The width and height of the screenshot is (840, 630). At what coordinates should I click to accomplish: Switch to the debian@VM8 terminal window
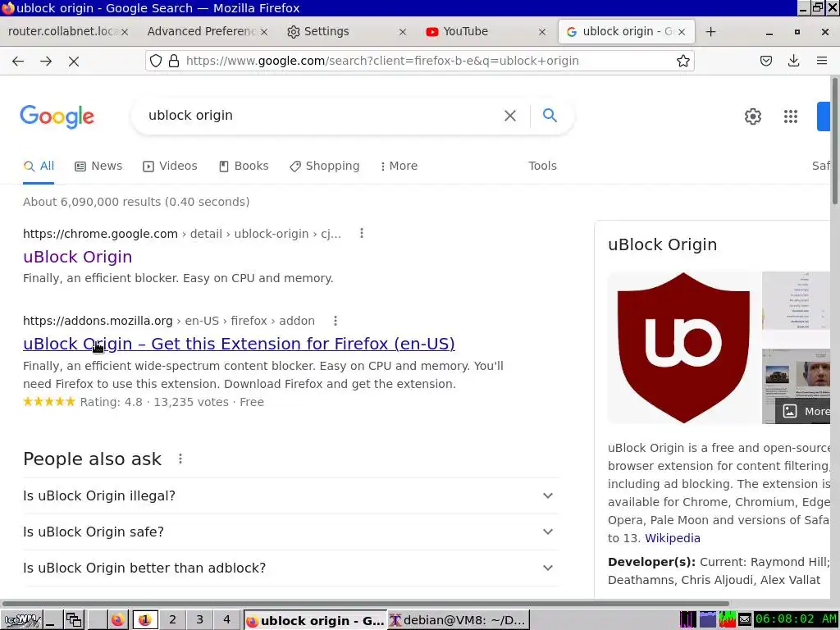tap(458, 620)
